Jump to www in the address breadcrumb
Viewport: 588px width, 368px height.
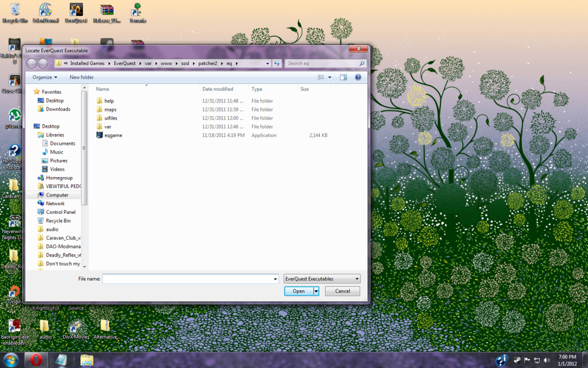166,63
